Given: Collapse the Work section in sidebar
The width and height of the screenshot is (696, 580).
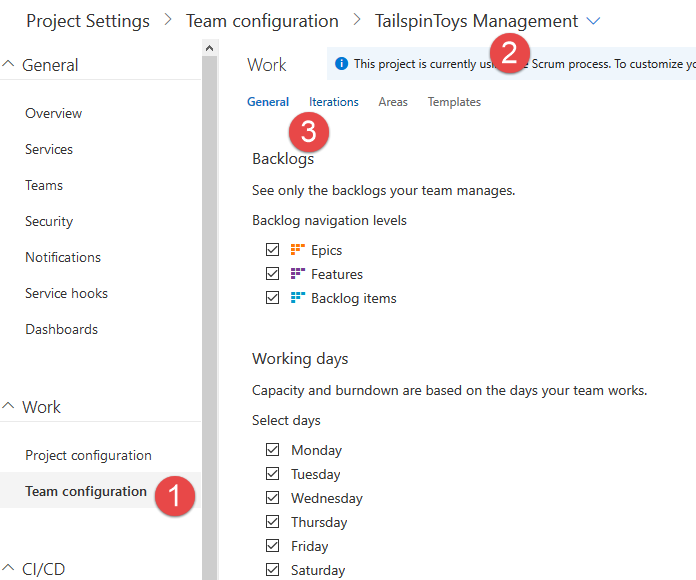Looking at the screenshot, I should point(8,406).
